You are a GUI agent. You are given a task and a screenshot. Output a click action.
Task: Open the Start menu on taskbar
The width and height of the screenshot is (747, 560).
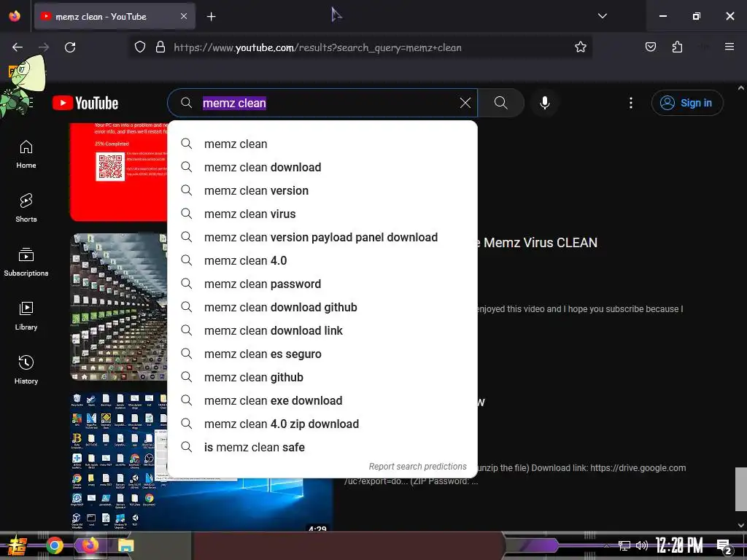click(18, 545)
